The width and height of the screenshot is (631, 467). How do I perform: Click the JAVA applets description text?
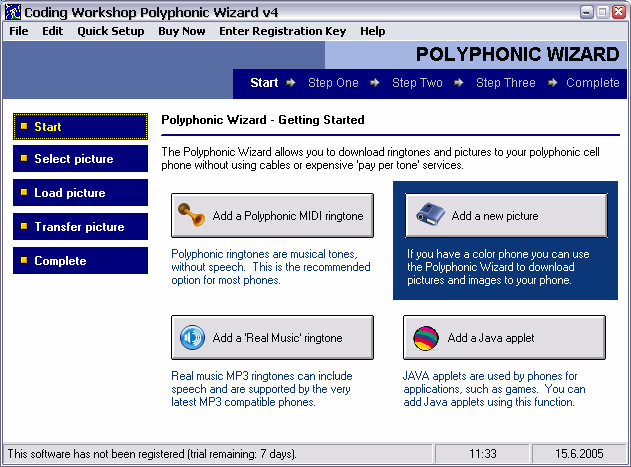pyautogui.click(x=494, y=389)
